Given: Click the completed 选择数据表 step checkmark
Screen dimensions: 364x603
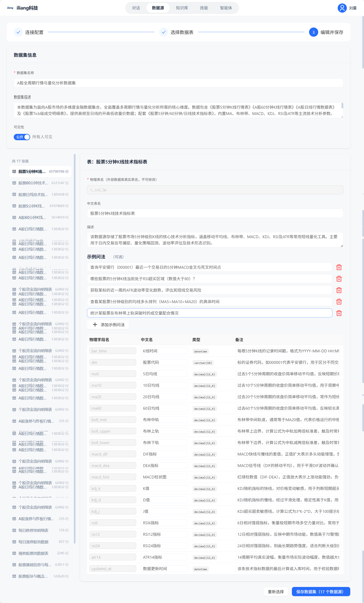Looking at the screenshot, I should pos(164,32).
